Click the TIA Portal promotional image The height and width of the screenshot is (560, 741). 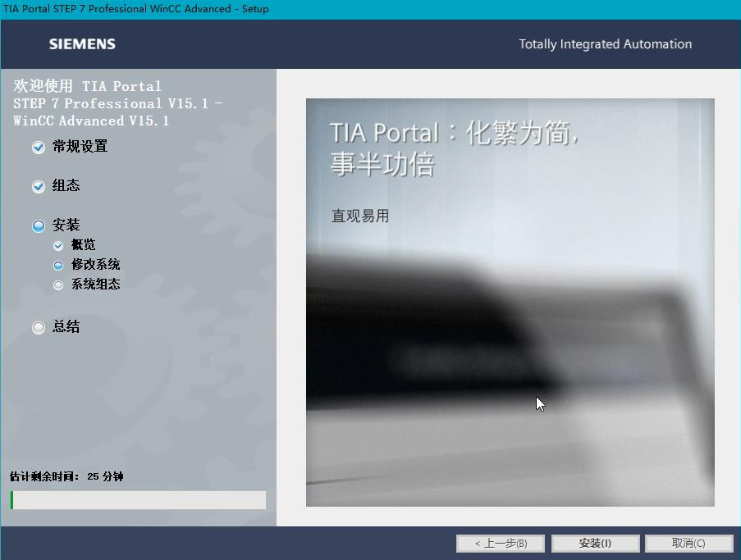click(510, 303)
